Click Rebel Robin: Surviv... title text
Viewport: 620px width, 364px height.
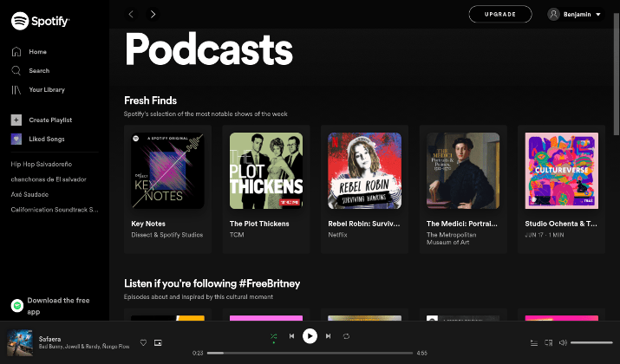(x=364, y=224)
